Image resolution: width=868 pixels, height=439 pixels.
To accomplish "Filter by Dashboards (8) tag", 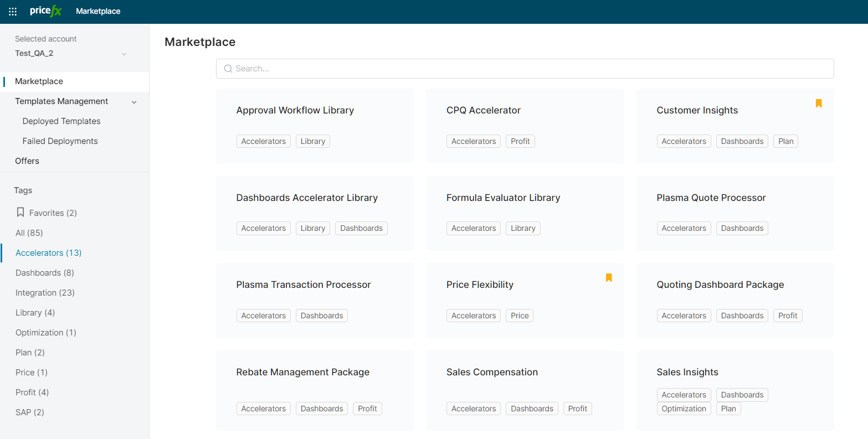I will (44, 273).
